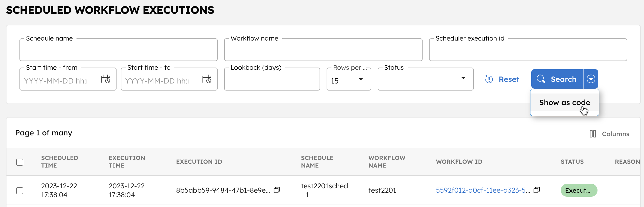644x207 pixels.
Task: Click the REASON column header
Action: pyautogui.click(x=627, y=162)
